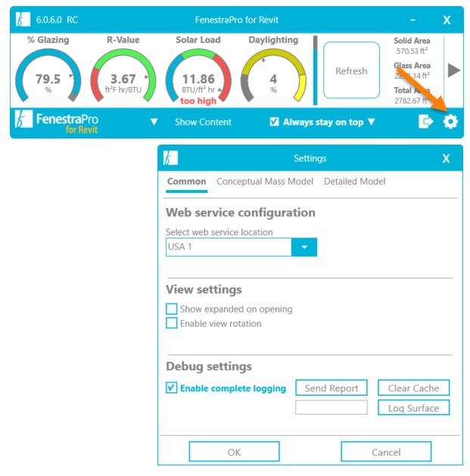
Task: Open settings with the gear icon
Action: coord(450,122)
